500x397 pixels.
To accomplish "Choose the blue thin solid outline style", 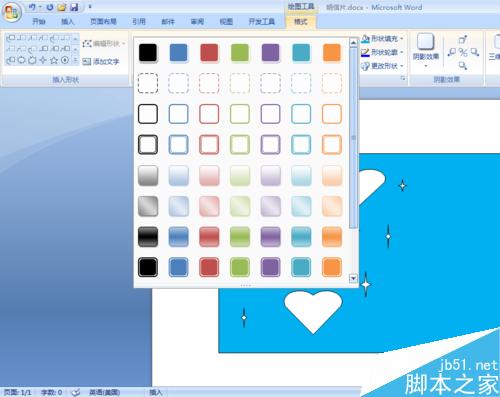I will click(179, 114).
